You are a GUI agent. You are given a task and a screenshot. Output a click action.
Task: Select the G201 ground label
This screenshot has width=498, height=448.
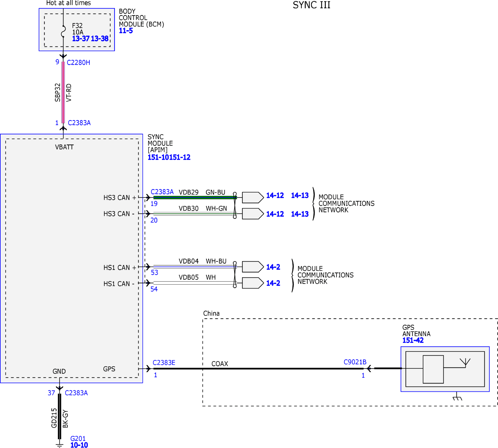click(78, 439)
